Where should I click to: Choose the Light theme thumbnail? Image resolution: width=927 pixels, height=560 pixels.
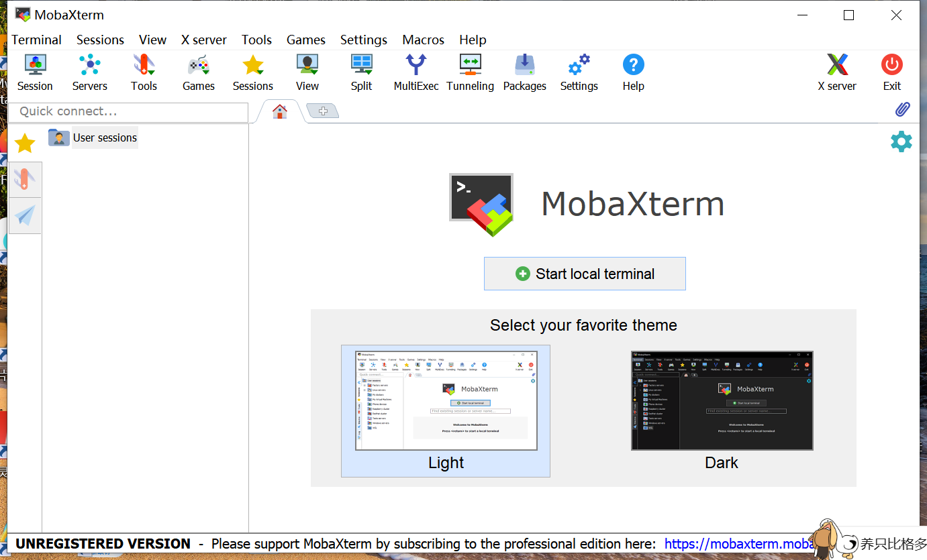pyautogui.click(x=446, y=400)
